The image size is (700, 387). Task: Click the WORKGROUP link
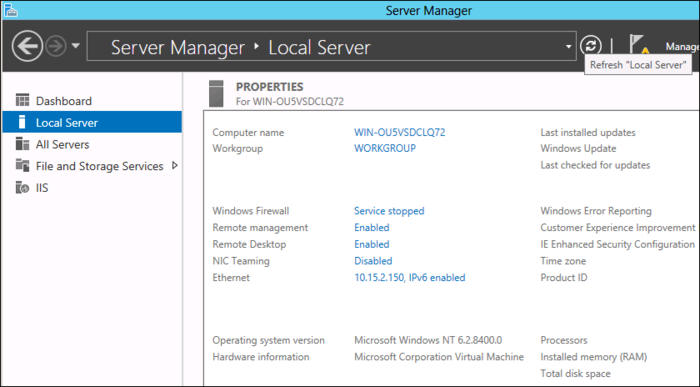[385, 148]
